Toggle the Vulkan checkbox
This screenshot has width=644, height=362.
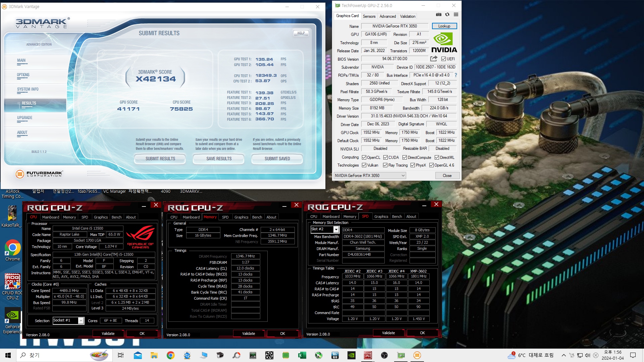pyautogui.click(x=364, y=165)
